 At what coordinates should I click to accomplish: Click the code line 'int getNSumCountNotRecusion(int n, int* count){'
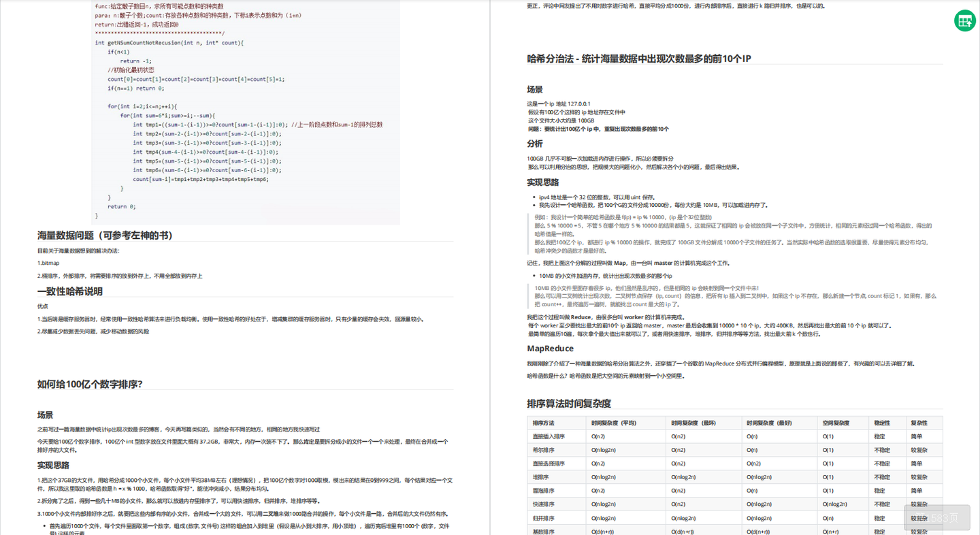point(169,42)
